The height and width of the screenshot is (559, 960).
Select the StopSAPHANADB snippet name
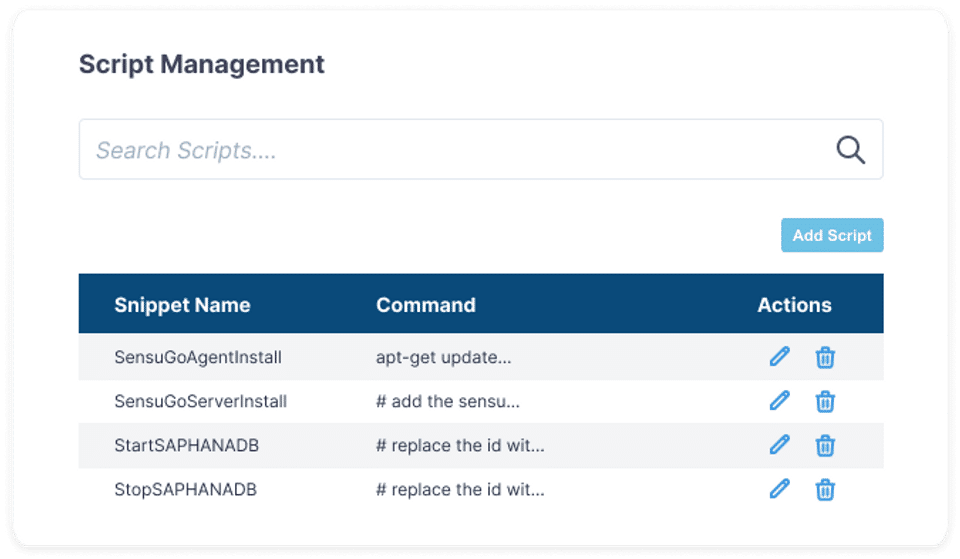[186, 489]
